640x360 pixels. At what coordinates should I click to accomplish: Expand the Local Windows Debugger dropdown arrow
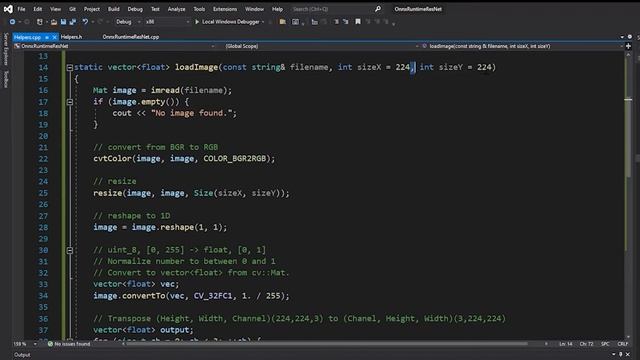pos(263,22)
